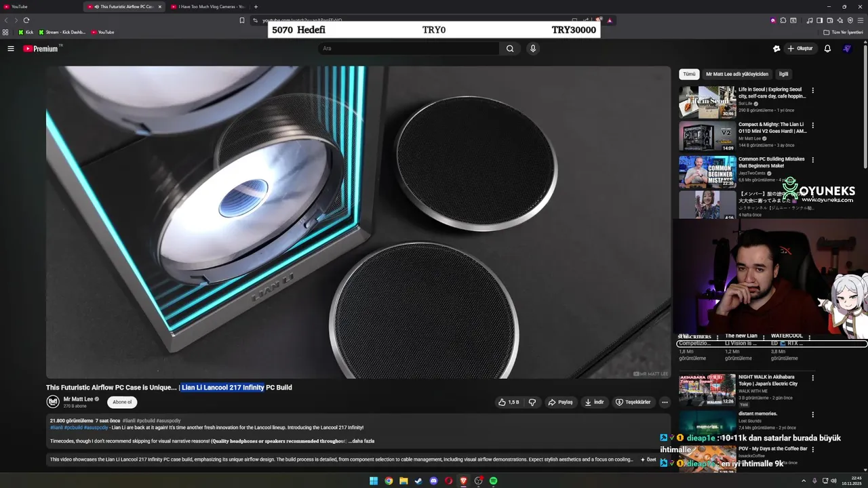Click Özet summary button
Screen dimensions: 868x488
(648, 460)
